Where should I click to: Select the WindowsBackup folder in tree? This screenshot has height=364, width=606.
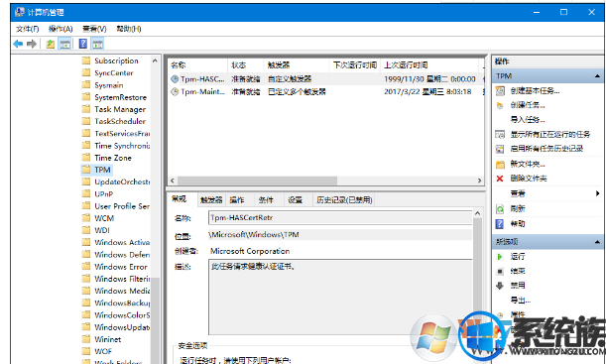(x=122, y=303)
